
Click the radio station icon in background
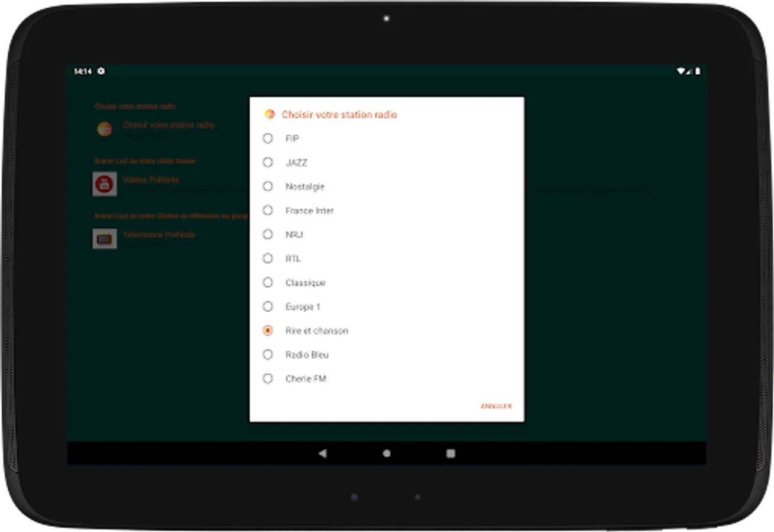click(105, 129)
